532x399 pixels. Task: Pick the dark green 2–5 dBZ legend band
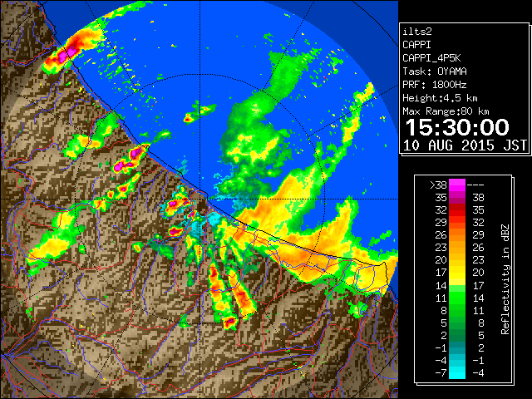tap(457, 335)
